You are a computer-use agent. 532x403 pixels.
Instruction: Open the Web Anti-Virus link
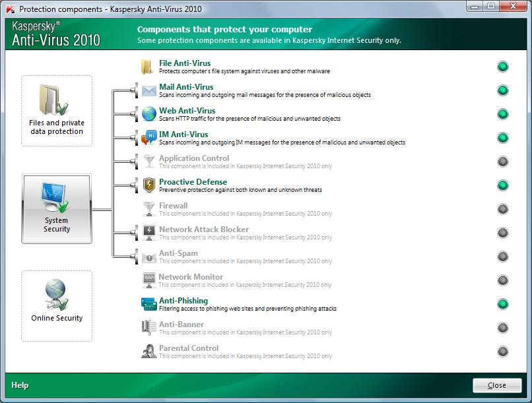pyautogui.click(x=187, y=111)
